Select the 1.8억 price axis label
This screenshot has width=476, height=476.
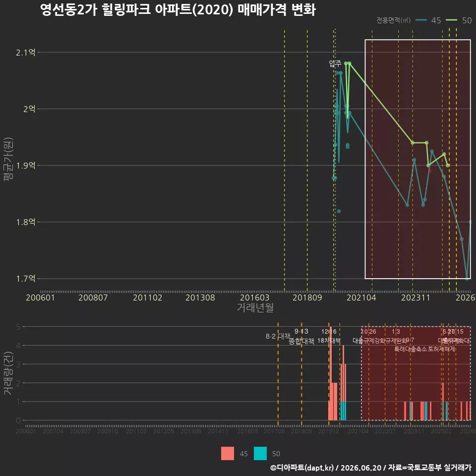26,222
